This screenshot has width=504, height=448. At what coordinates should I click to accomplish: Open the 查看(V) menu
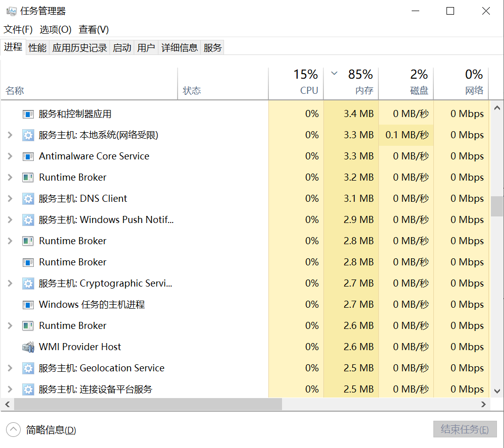coord(94,30)
